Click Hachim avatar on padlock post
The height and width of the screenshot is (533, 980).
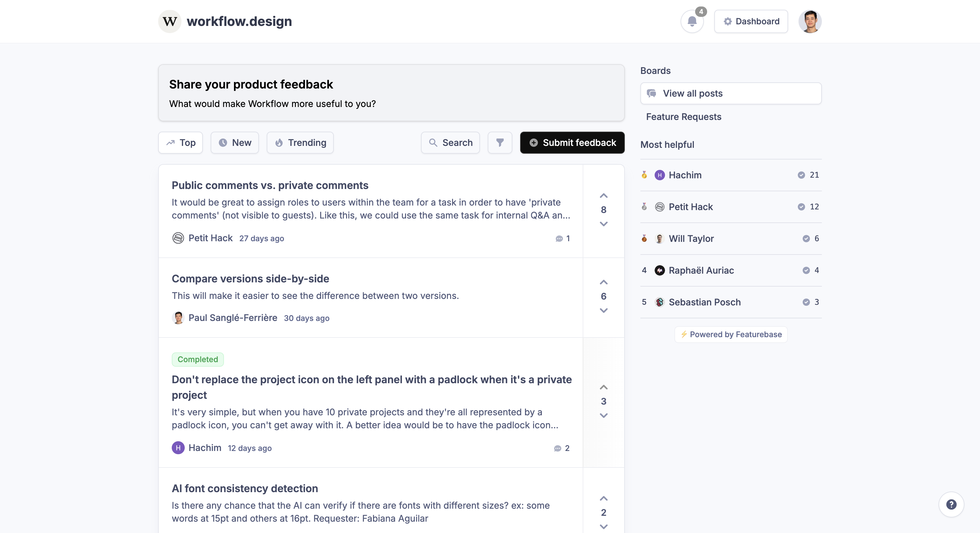click(178, 448)
